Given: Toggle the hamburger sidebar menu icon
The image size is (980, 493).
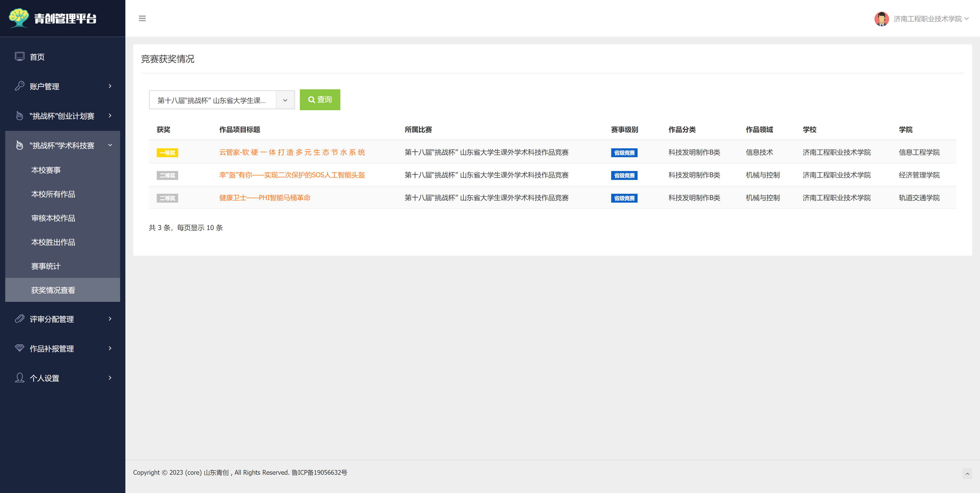Looking at the screenshot, I should click(x=142, y=18).
